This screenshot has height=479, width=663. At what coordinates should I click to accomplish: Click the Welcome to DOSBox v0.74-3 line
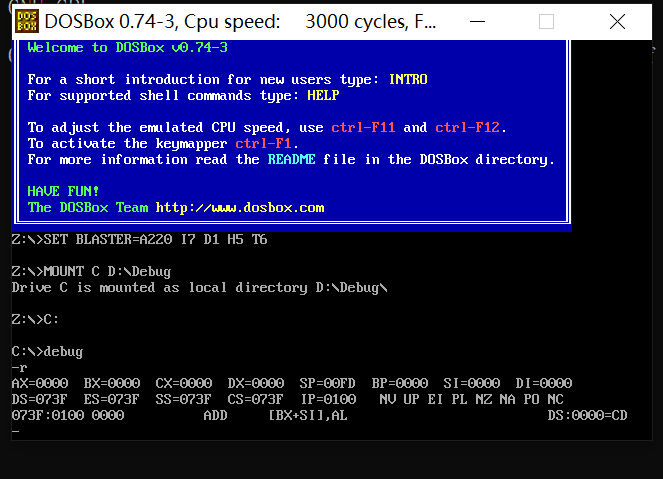(127, 47)
